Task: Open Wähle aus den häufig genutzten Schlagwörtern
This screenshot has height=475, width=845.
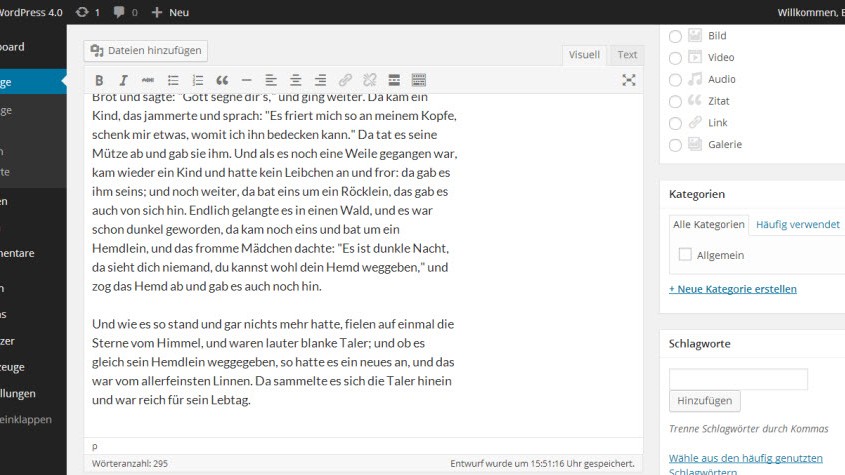Action: point(746,464)
